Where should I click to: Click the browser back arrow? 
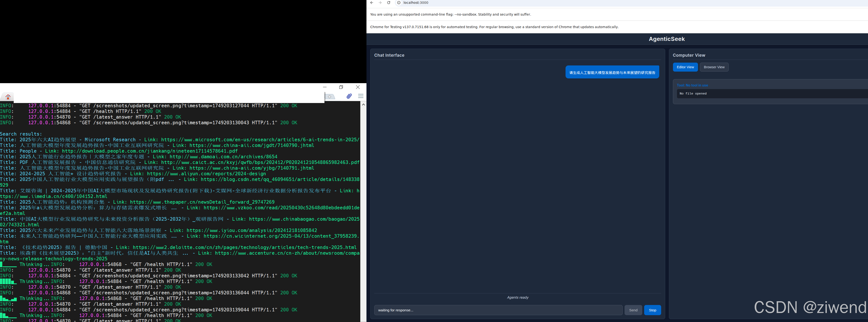[372, 3]
